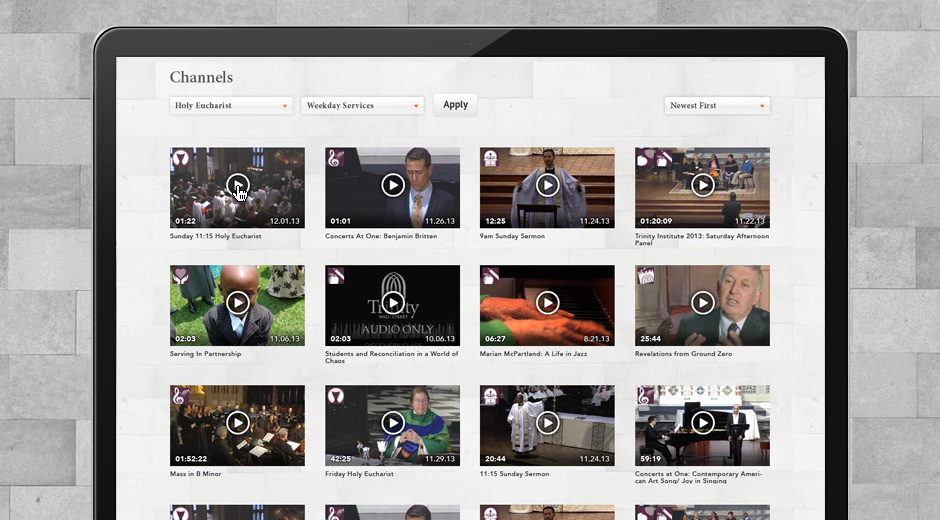Open Serving In Partnership title link
Screen dimensions: 940x520
(205, 354)
